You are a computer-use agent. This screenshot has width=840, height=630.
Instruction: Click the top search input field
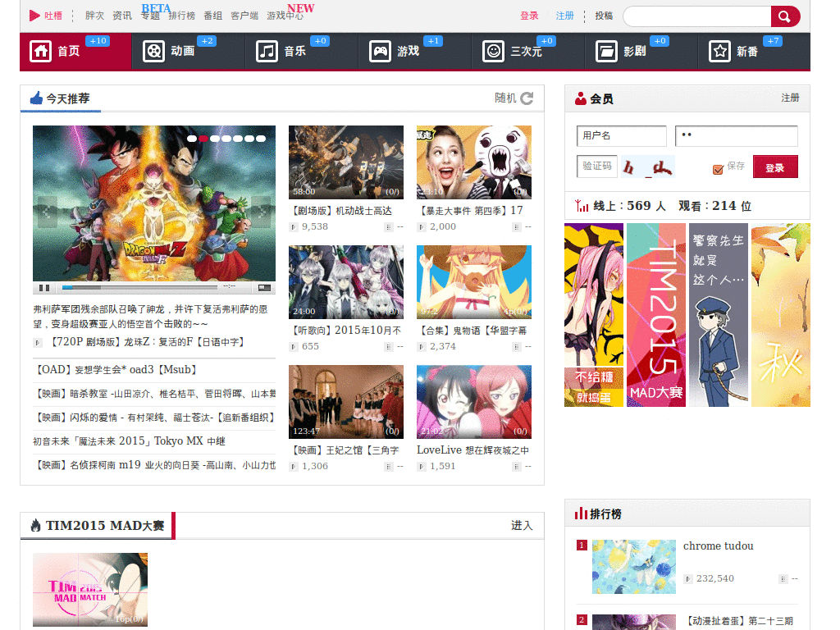[697, 16]
